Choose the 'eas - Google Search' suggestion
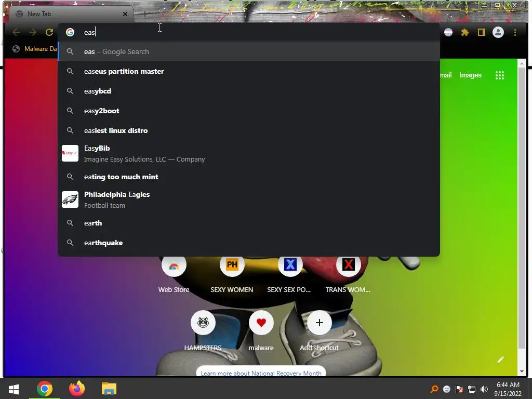 (x=249, y=51)
